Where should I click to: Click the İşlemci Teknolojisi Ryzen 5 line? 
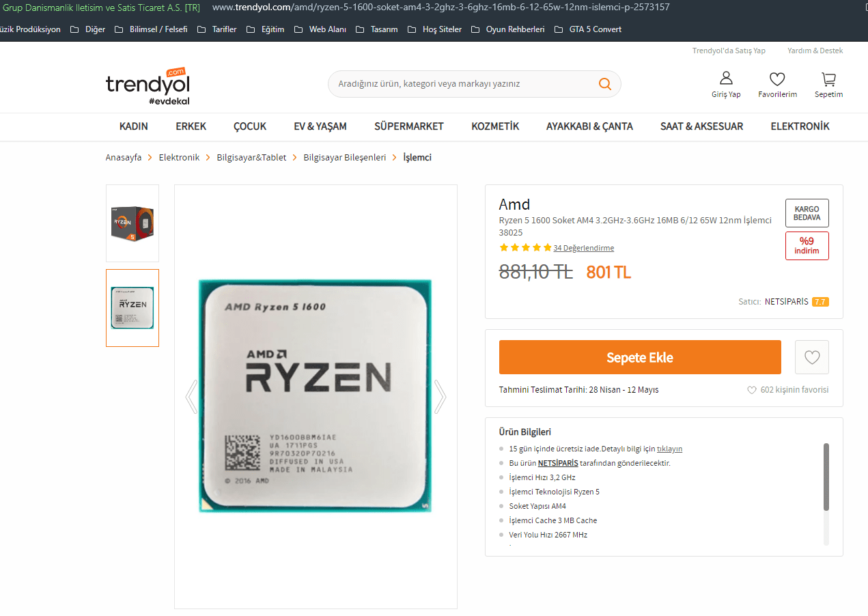click(x=555, y=492)
